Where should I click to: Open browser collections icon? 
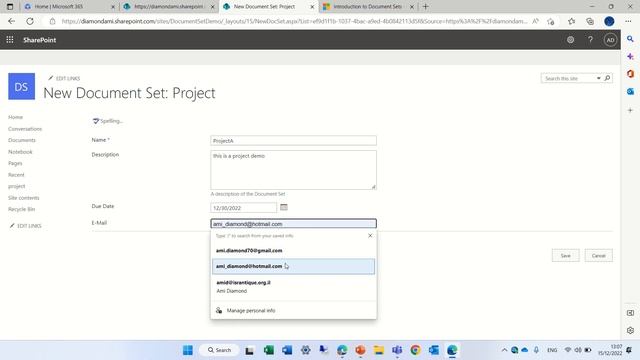[x=590, y=21]
